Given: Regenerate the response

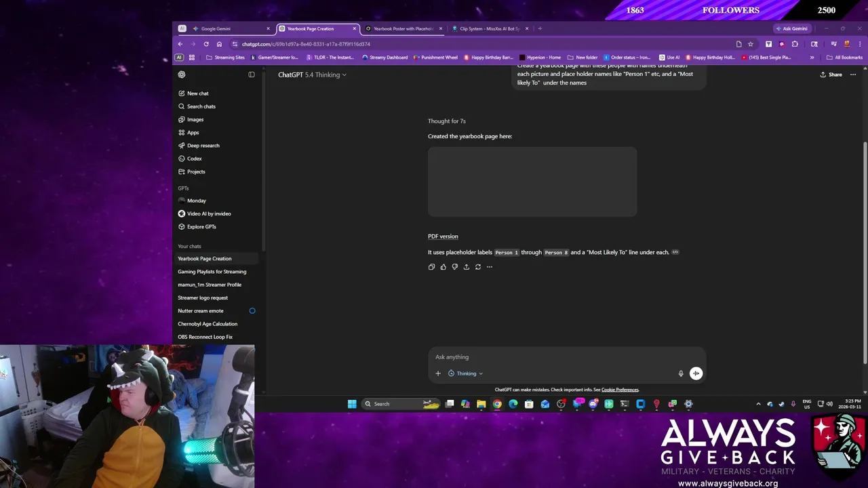Looking at the screenshot, I should 477,267.
